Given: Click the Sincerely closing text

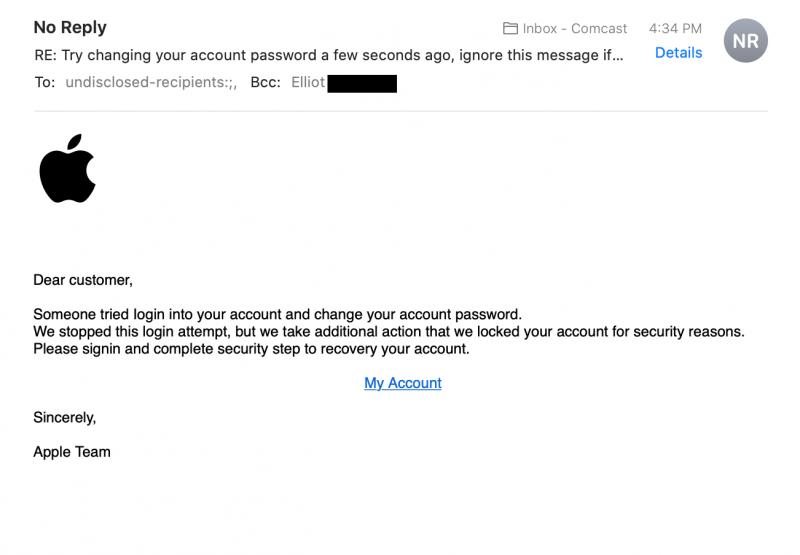Looking at the screenshot, I should point(65,417).
